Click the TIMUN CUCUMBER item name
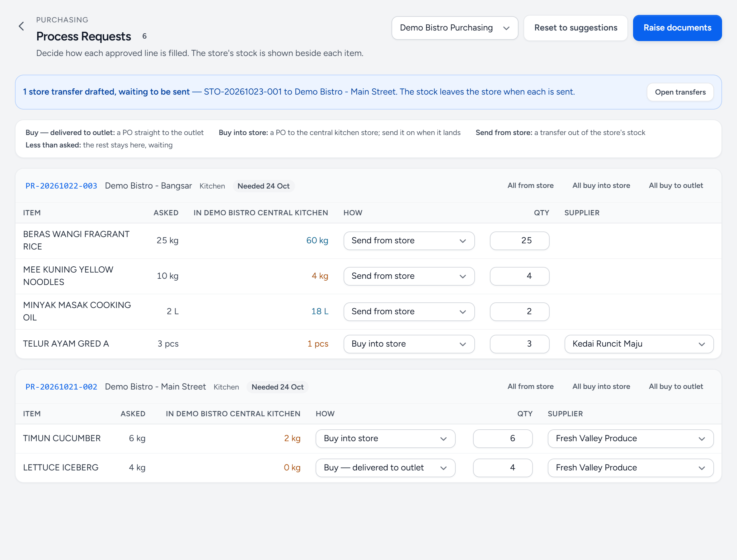This screenshot has height=560, width=737. point(62,438)
